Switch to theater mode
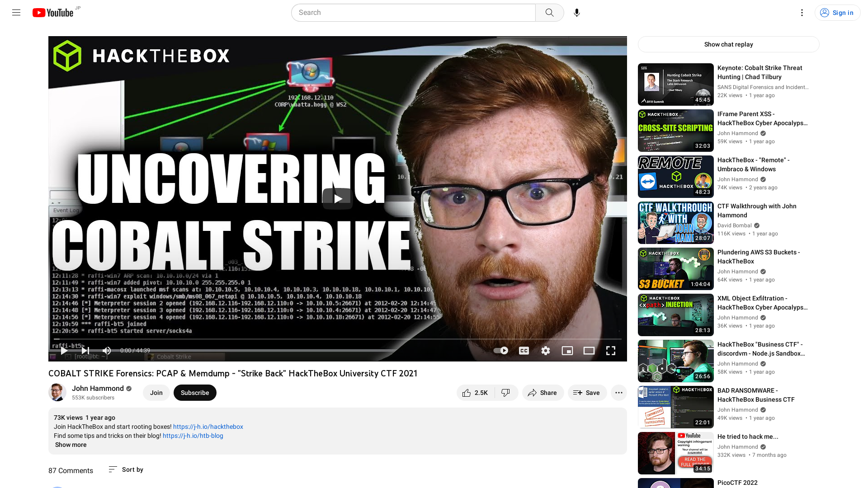The width and height of the screenshot is (868, 488). click(x=589, y=351)
